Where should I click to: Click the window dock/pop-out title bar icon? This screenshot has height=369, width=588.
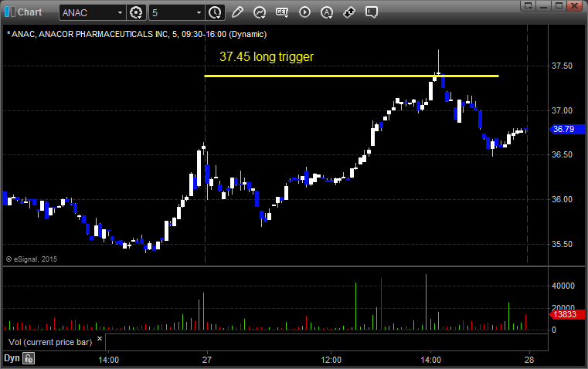click(x=529, y=5)
